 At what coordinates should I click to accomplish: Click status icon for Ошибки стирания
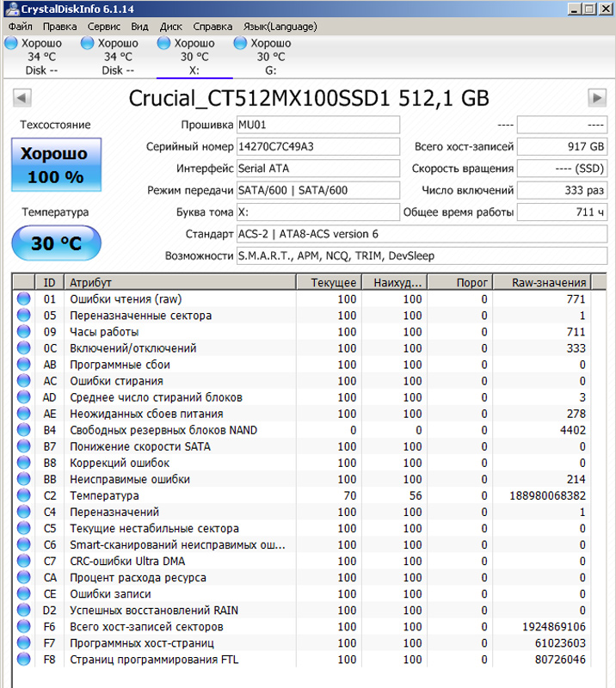click(24, 381)
